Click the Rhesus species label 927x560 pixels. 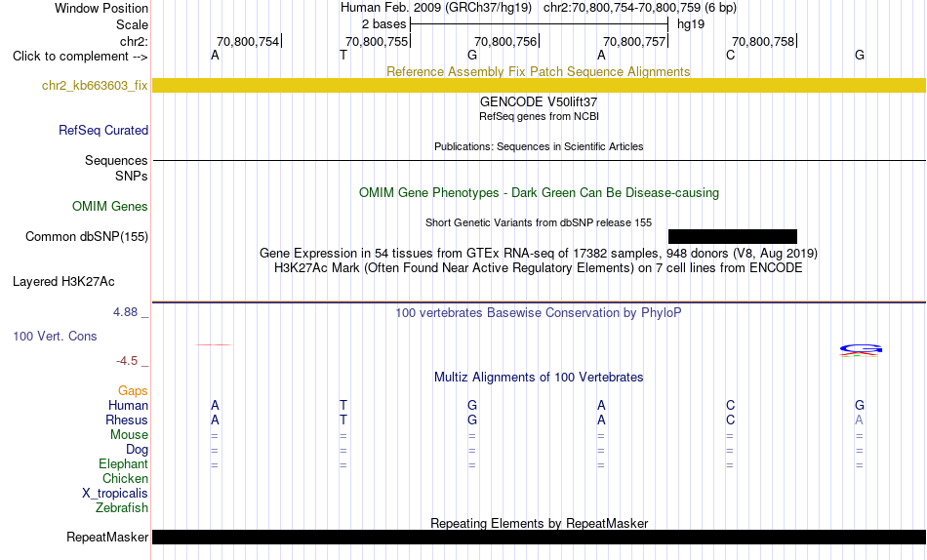pos(127,420)
